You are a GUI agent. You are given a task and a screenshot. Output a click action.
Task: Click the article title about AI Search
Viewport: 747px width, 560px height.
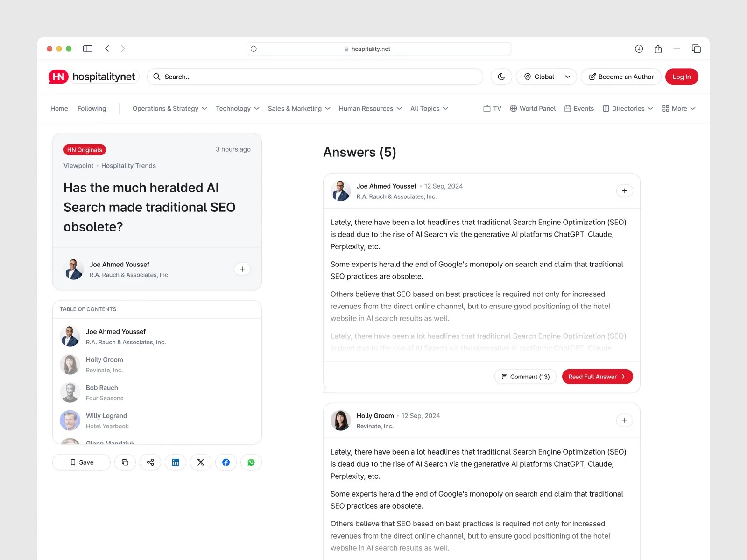tap(149, 207)
